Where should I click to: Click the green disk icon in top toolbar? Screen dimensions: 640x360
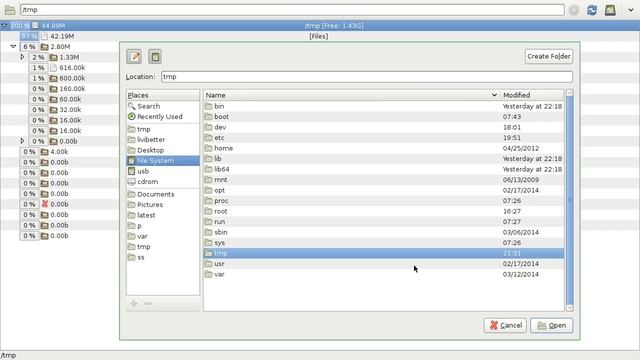610,10
